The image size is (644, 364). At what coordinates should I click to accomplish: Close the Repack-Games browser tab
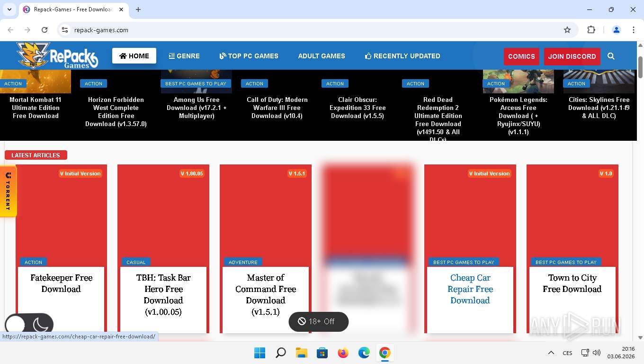click(121, 9)
